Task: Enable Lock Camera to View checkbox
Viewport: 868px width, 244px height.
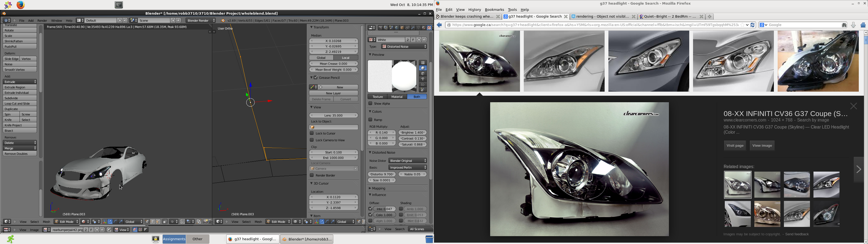Action: pos(312,140)
